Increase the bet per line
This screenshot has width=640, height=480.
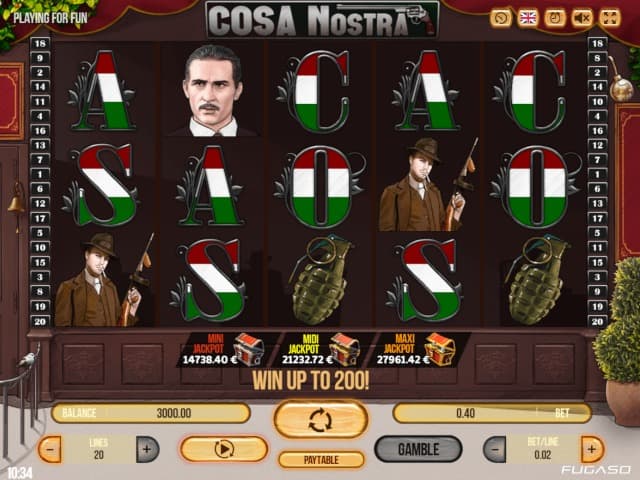[x=592, y=449]
